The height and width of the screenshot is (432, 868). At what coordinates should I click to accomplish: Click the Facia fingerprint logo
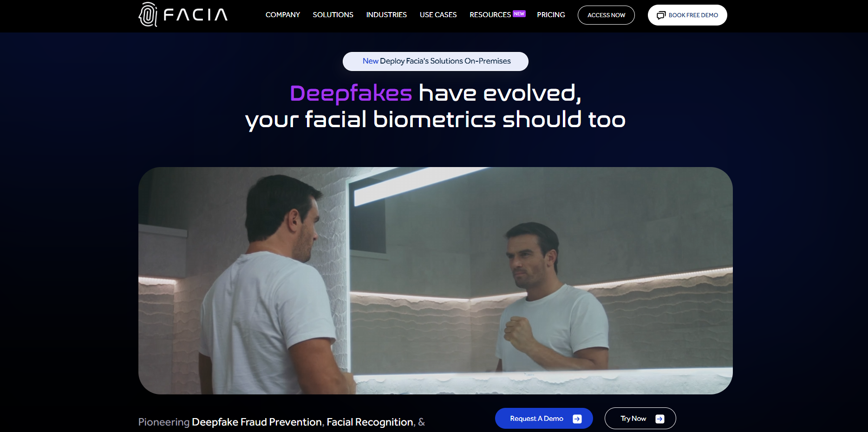147,14
